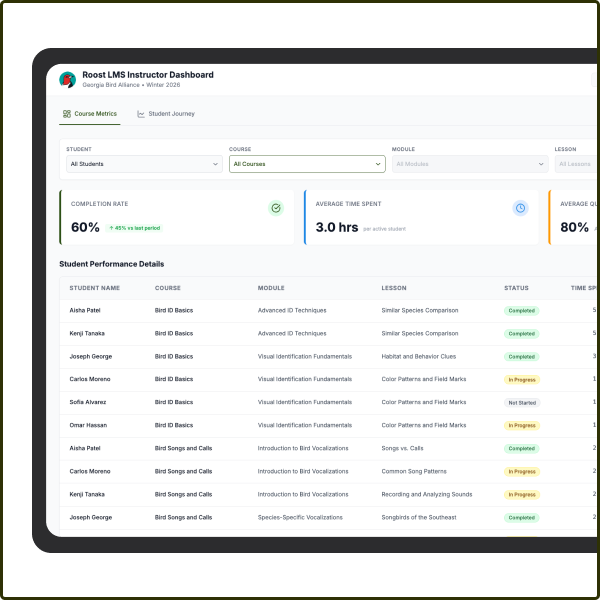Screen dimensions: 600x600
Task: Click Kenji Tanaka in Bird Songs and Calls row
Action: click(x=87, y=494)
